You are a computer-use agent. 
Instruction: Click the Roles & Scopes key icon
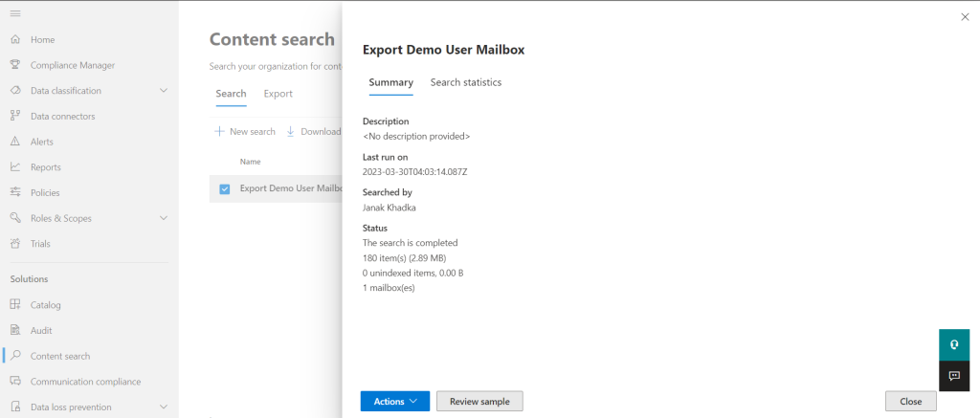(16, 219)
